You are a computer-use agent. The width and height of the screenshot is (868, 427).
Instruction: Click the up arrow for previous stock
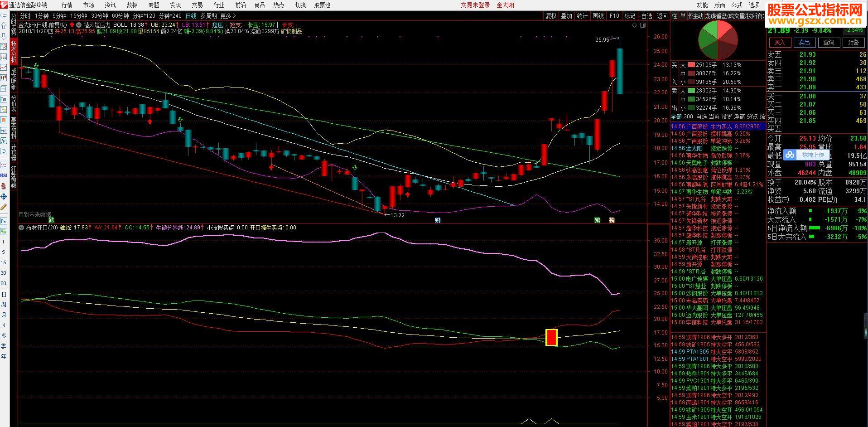coord(4,26)
